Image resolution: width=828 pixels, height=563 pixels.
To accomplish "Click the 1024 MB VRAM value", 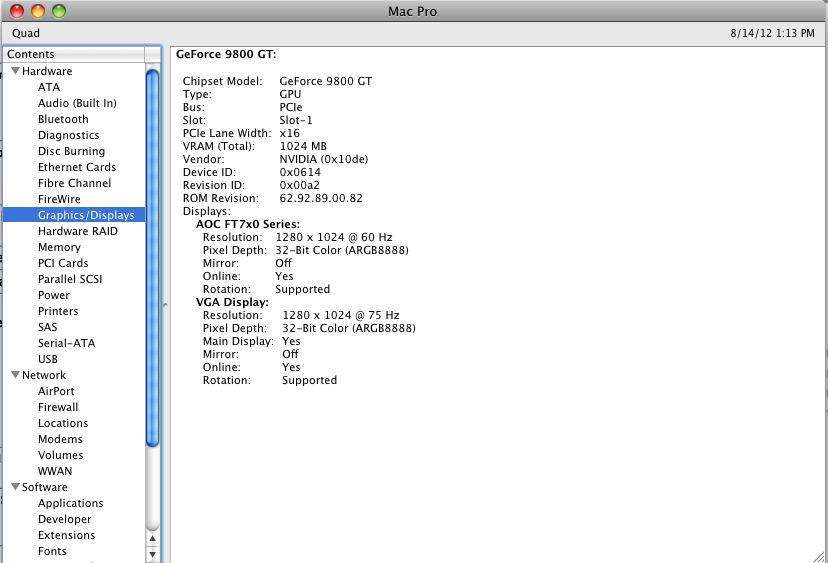I will point(303,146).
